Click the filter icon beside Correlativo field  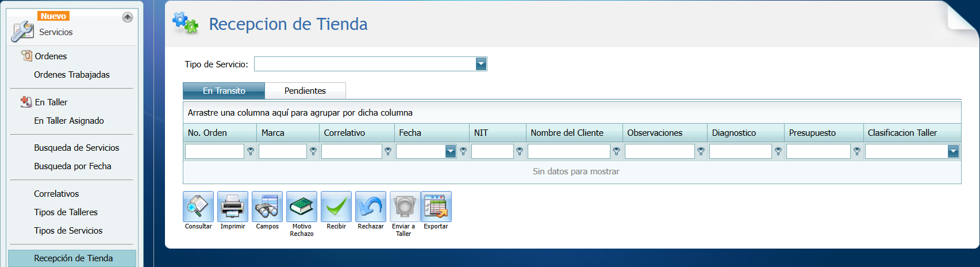pos(388,151)
